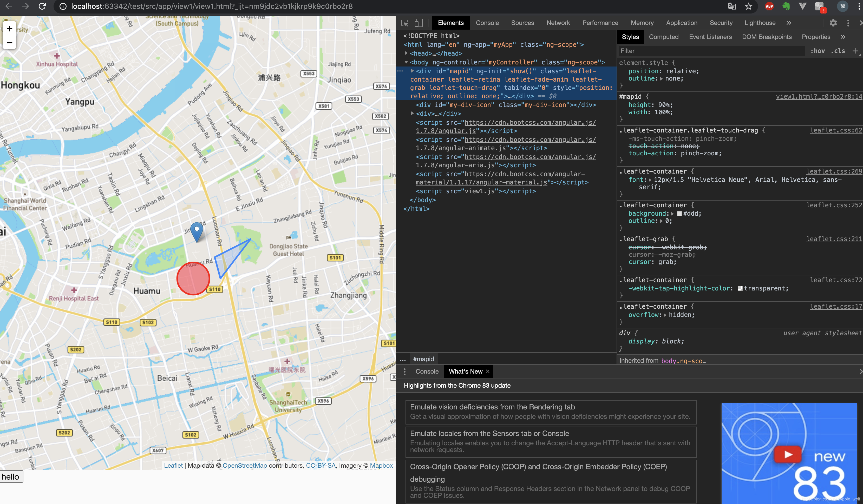
Task: Switch to the Console tab
Action: [x=487, y=23]
